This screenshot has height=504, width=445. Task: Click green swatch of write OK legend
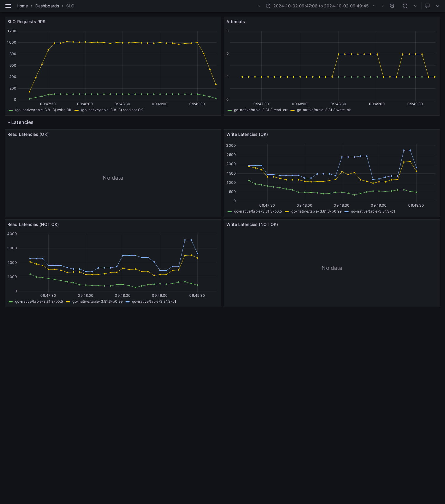tap(11, 110)
